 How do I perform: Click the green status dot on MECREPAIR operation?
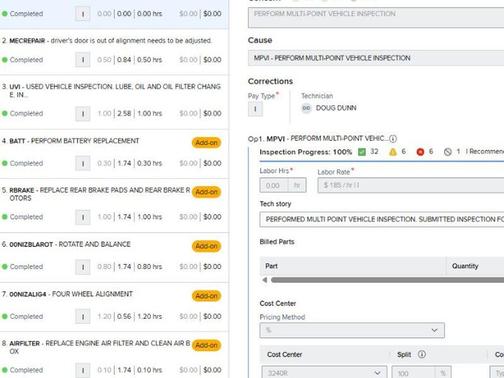tap(5, 60)
